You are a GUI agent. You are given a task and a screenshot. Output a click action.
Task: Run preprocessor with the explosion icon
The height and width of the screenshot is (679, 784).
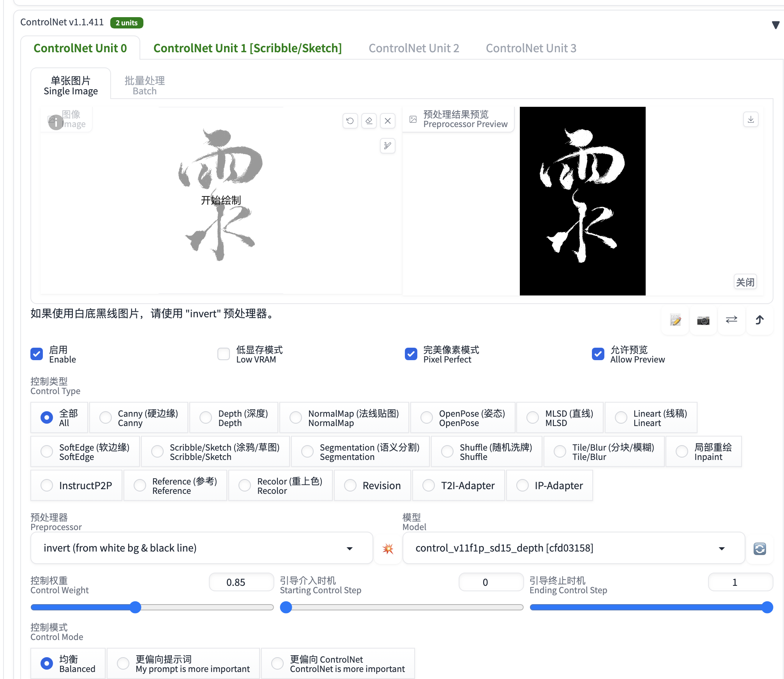tap(388, 548)
